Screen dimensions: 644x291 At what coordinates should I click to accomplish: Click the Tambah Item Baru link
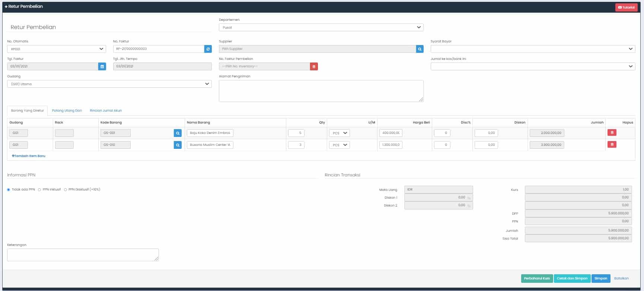(29, 156)
